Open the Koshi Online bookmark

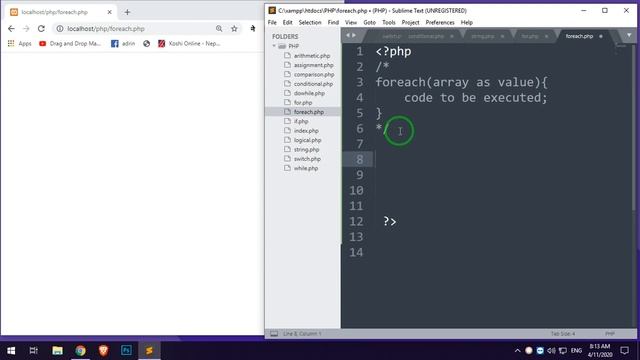(x=189, y=43)
